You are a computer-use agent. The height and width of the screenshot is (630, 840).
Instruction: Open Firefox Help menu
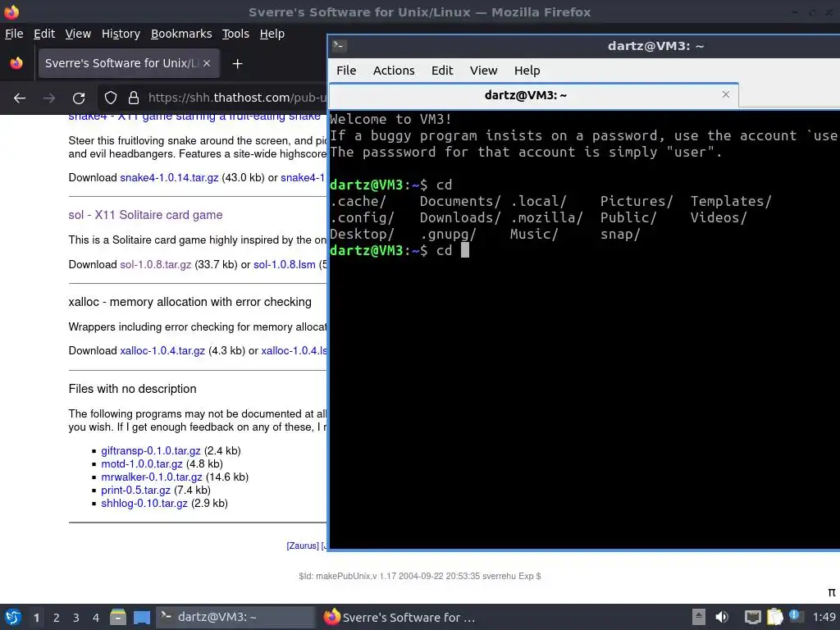272,34
